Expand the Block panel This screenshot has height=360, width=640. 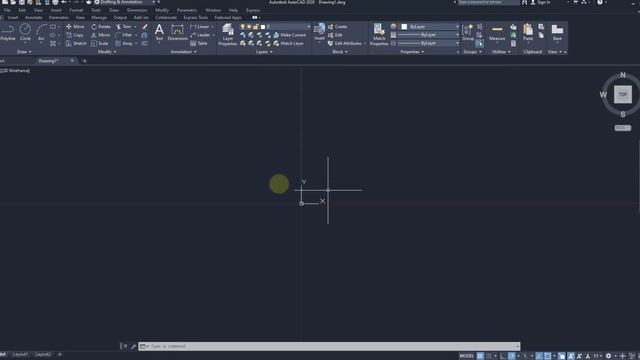click(x=340, y=52)
